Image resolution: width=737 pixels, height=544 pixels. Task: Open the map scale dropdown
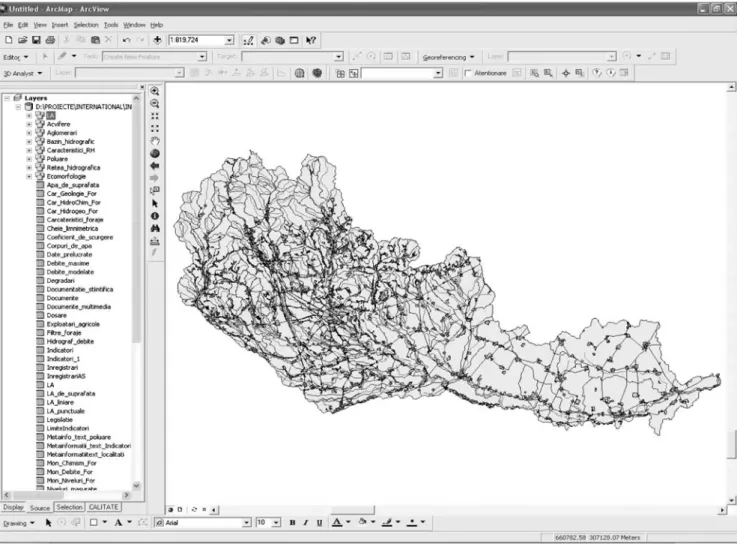coord(229,40)
